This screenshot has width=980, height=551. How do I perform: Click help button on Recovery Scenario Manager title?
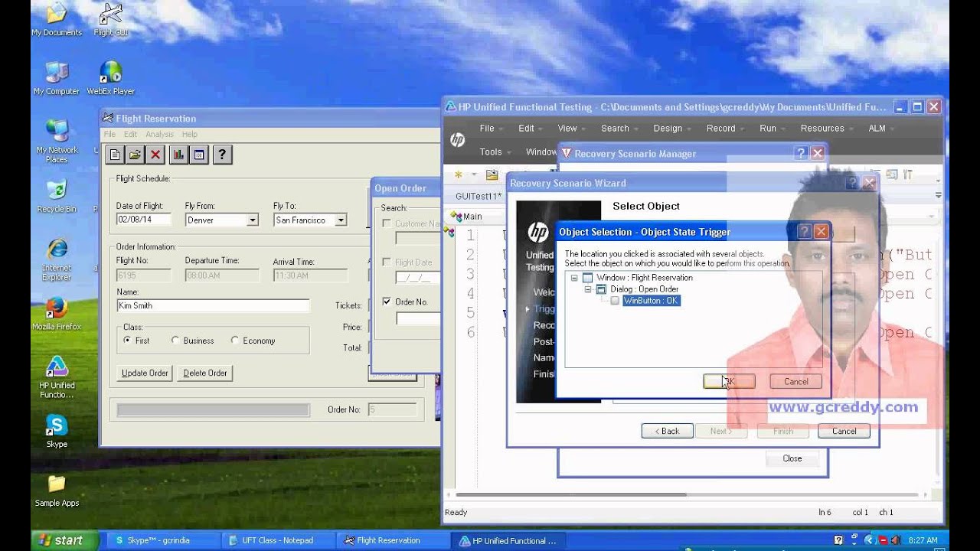click(x=801, y=153)
